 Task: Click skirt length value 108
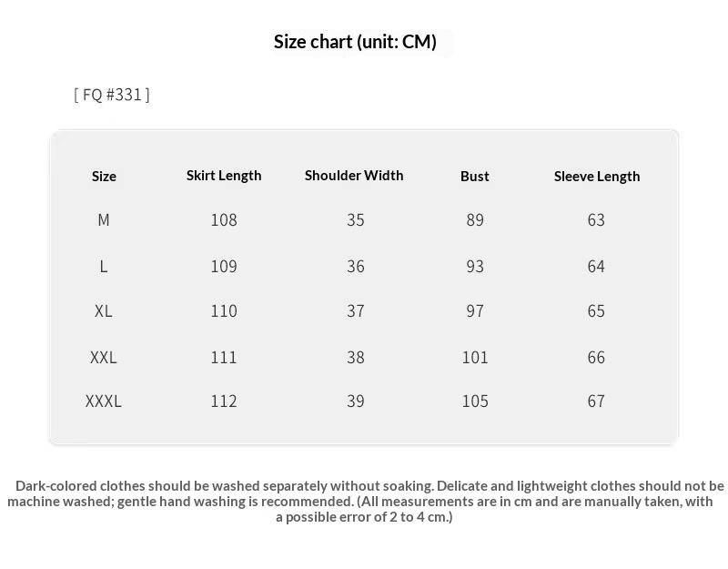(x=224, y=220)
